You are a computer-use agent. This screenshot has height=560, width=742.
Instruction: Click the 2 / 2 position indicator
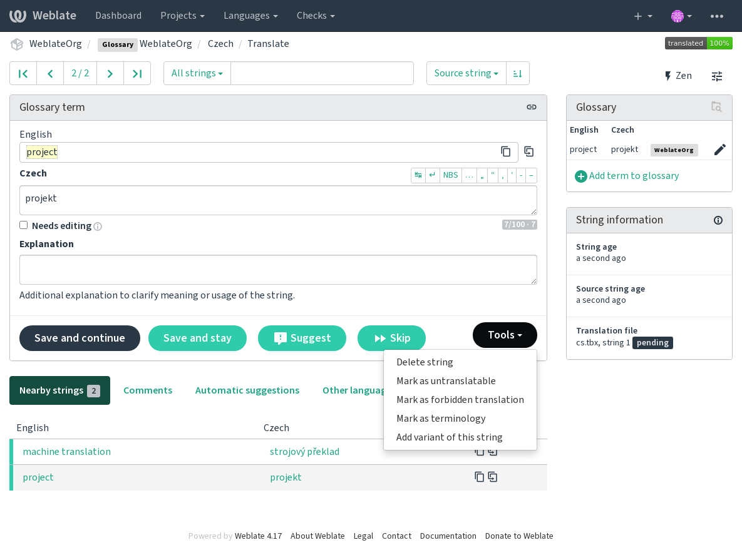point(80,73)
